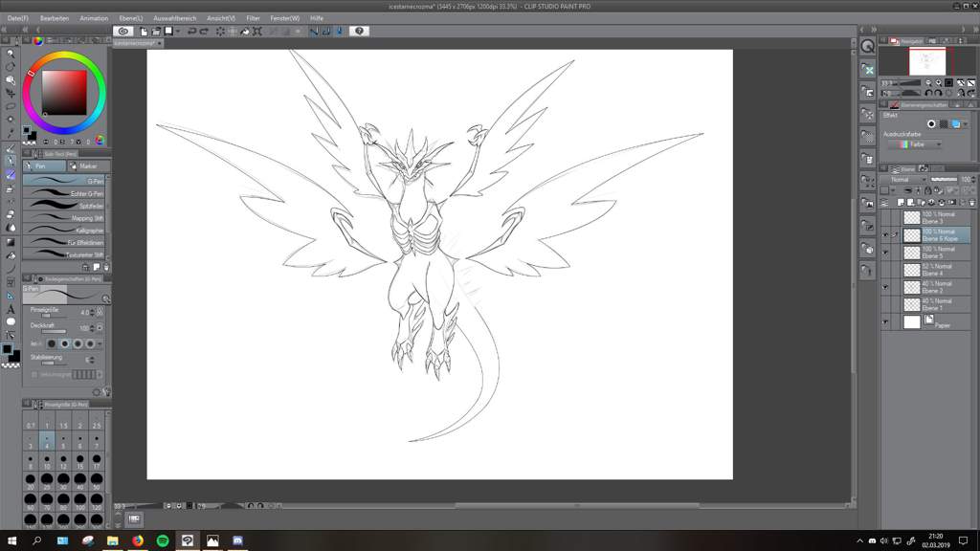Open Clip Studio launcher icon in command bar
This screenshot has height=551, width=980.
[123, 31]
